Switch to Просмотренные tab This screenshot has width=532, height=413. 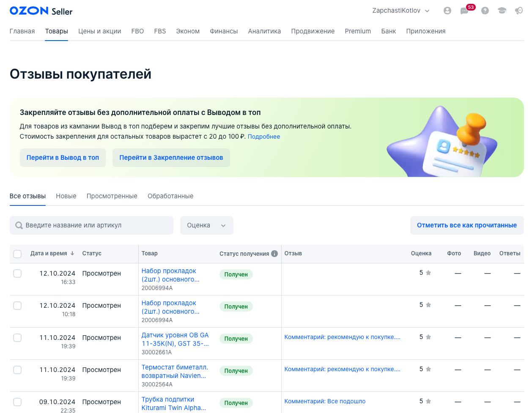click(112, 196)
